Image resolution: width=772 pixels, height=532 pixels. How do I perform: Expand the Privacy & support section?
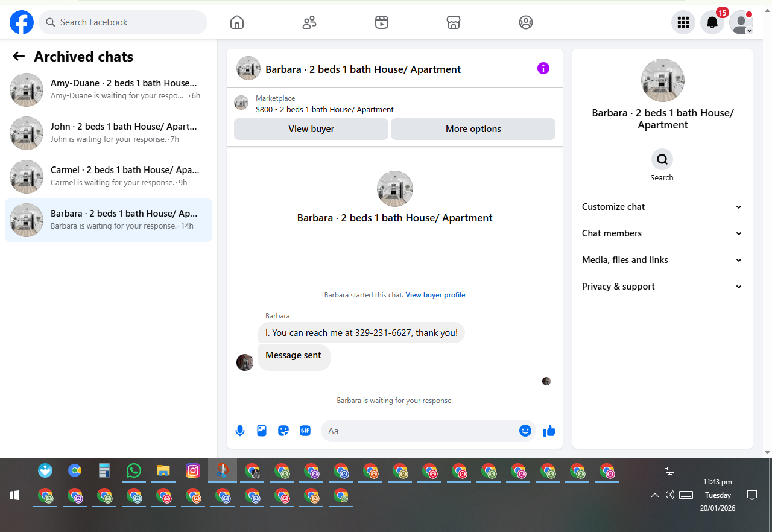click(662, 287)
